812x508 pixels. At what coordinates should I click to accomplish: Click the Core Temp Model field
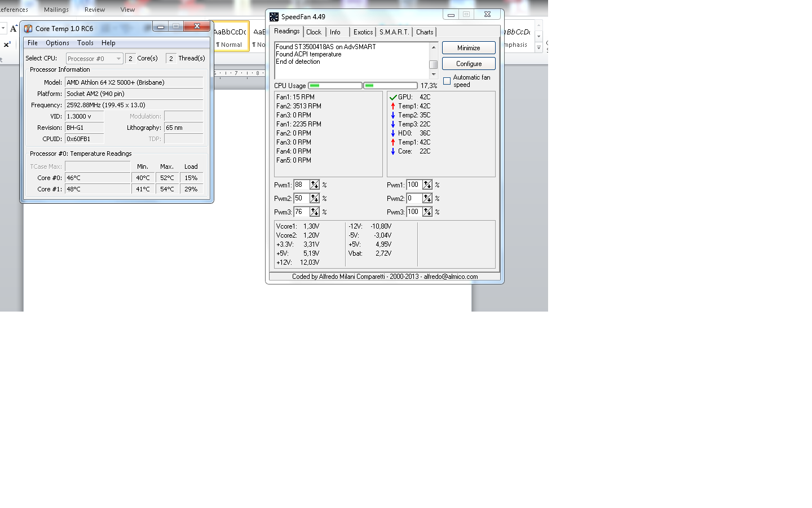[x=134, y=82]
